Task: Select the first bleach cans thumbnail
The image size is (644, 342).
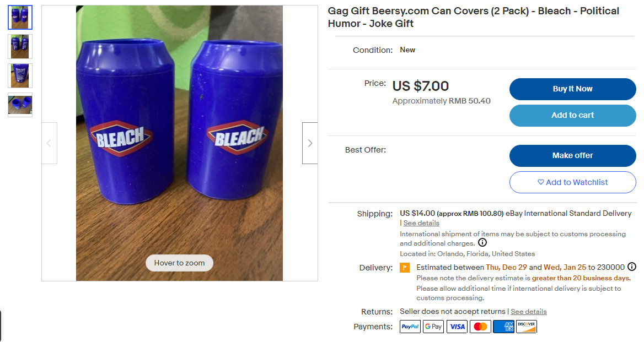Action: point(20,18)
